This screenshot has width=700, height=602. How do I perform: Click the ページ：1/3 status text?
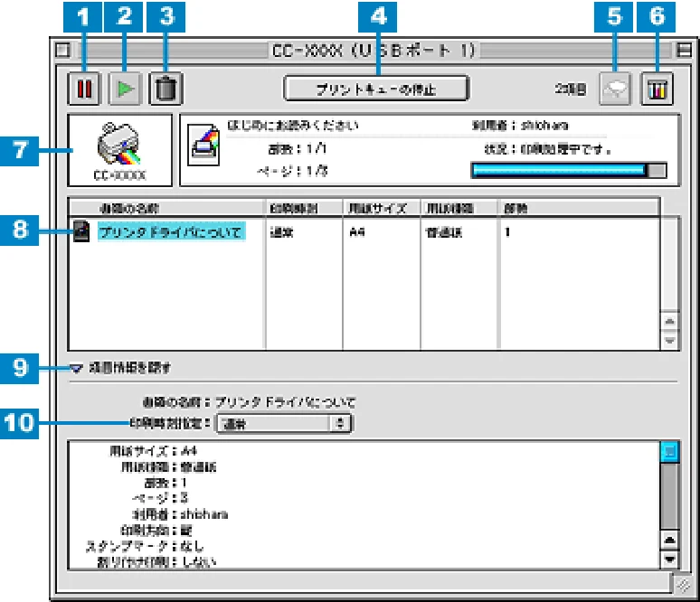tap(293, 171)
